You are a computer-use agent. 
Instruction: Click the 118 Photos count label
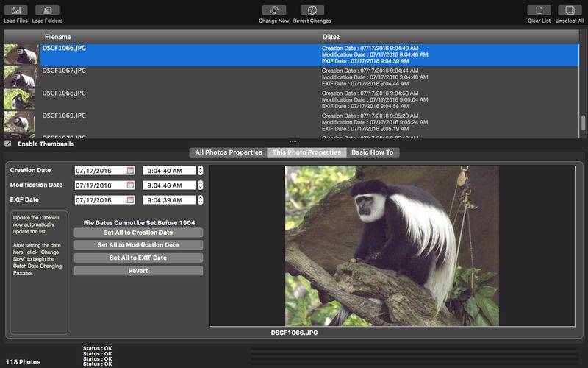(x=23, y=362)
